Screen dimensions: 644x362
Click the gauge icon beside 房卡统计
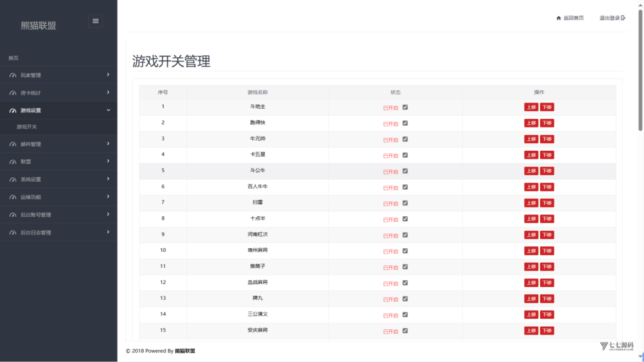[x=13, y=93]
